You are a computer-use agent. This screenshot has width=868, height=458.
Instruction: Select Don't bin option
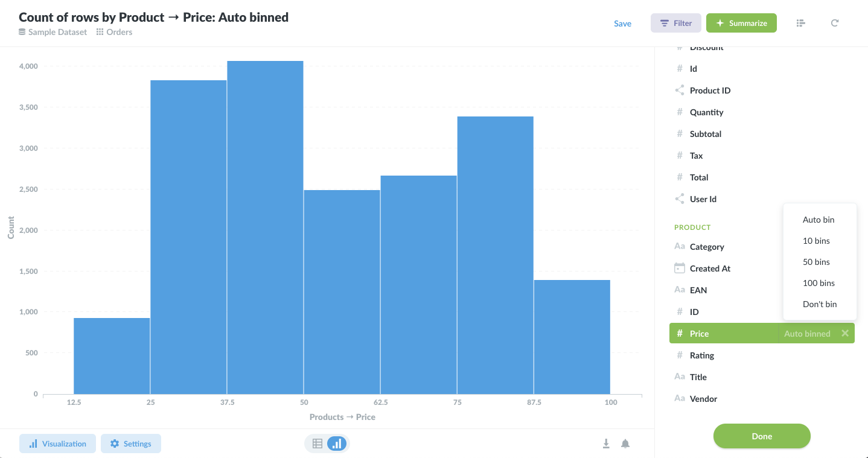click(820, 304)
